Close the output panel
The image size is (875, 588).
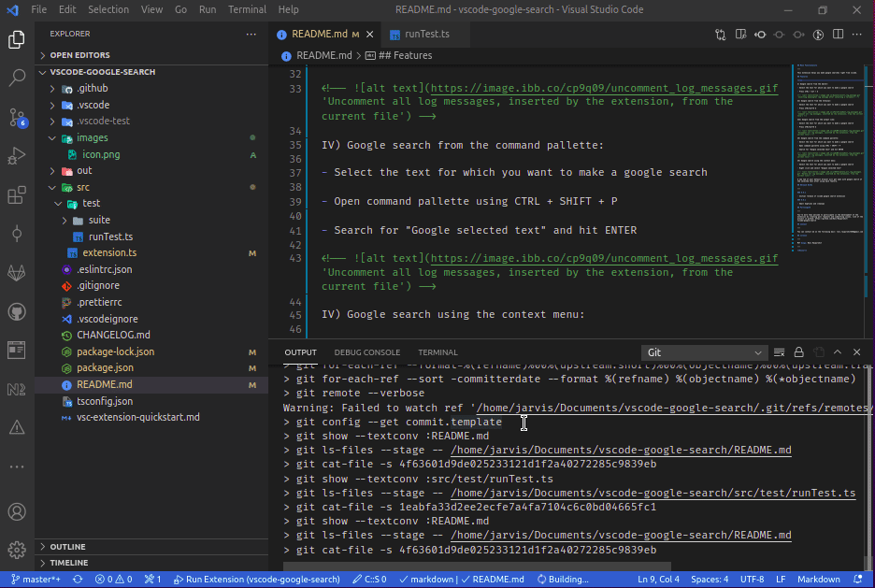click(856, 352)
